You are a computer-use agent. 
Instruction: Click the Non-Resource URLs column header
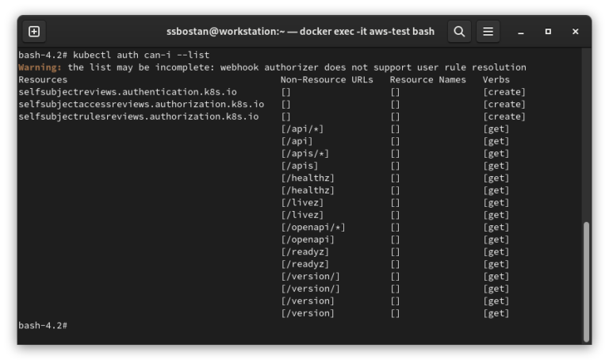327,79
